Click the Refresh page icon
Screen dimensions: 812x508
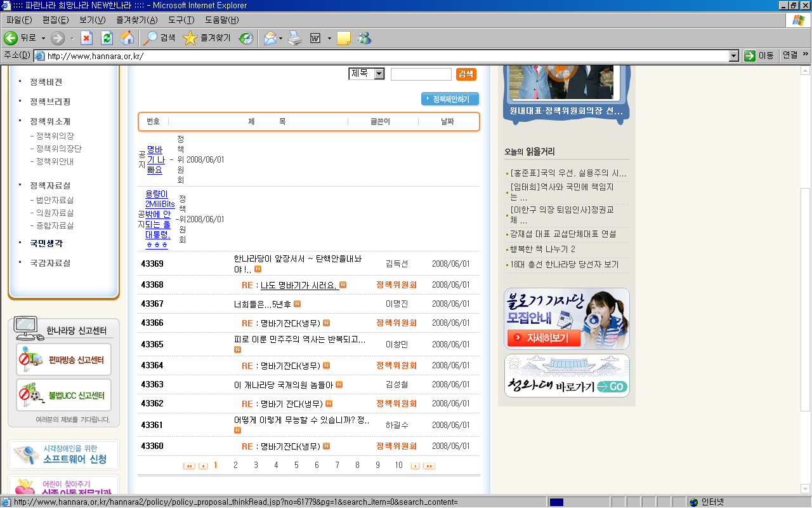pyautogui.click(x=107, y=38)
